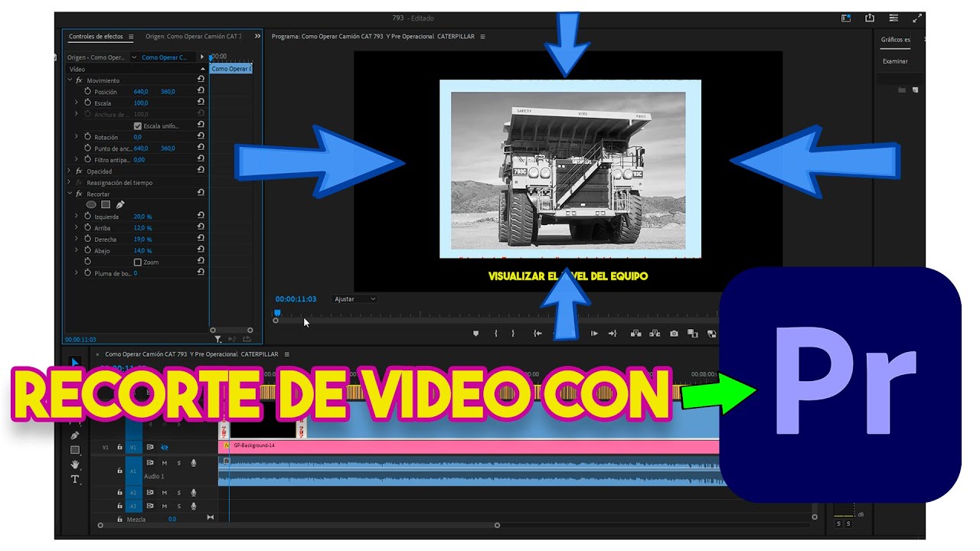Image resolution: width=980 pixels, height=551 pixels.
Task: Add a marker in Program monitor
Action: pyautogui.click(x=475, y=334)
